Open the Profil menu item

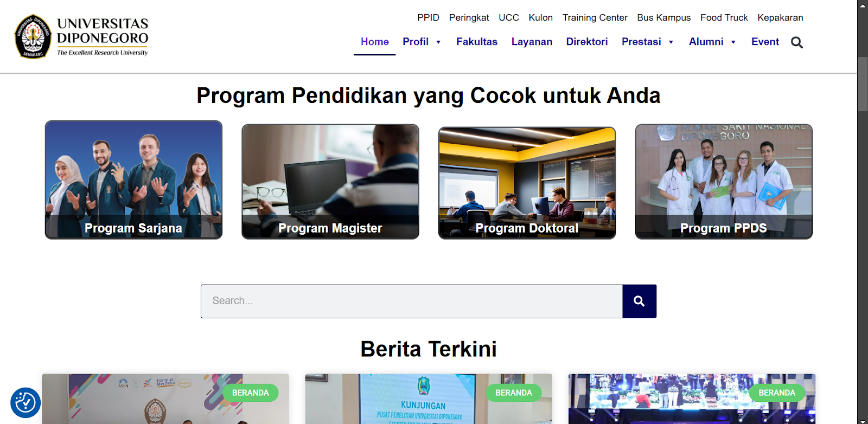coord(416,42)
